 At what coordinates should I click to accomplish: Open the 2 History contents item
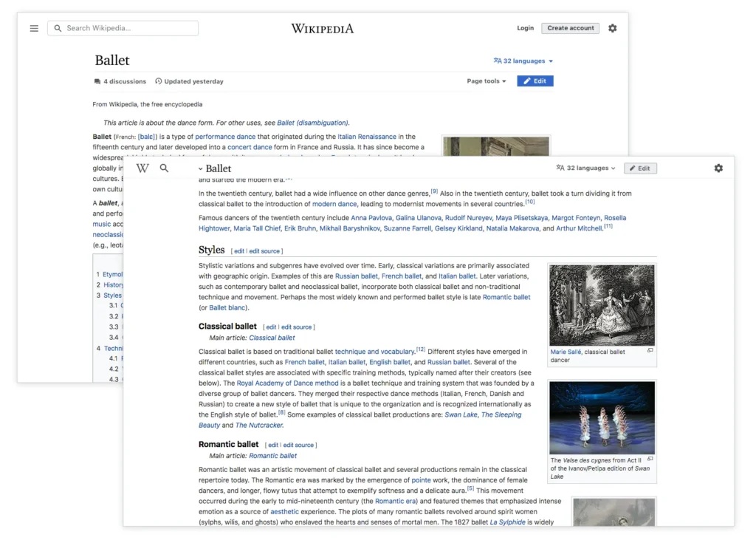(x=109, y=285)
